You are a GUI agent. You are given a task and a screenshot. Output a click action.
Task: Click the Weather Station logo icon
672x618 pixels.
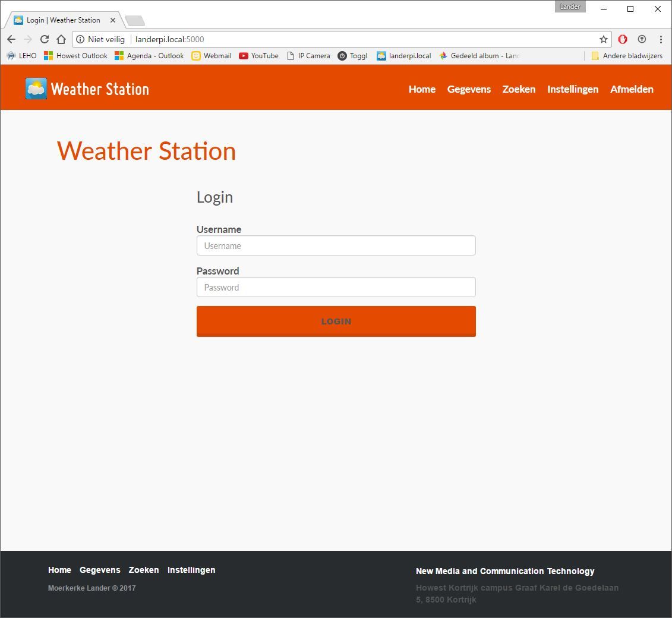35,88
